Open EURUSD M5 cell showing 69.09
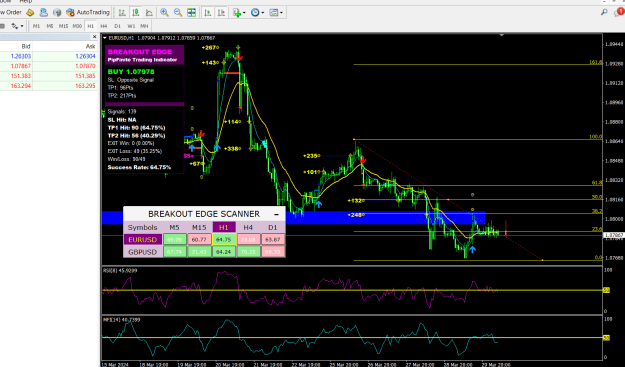 175,240
